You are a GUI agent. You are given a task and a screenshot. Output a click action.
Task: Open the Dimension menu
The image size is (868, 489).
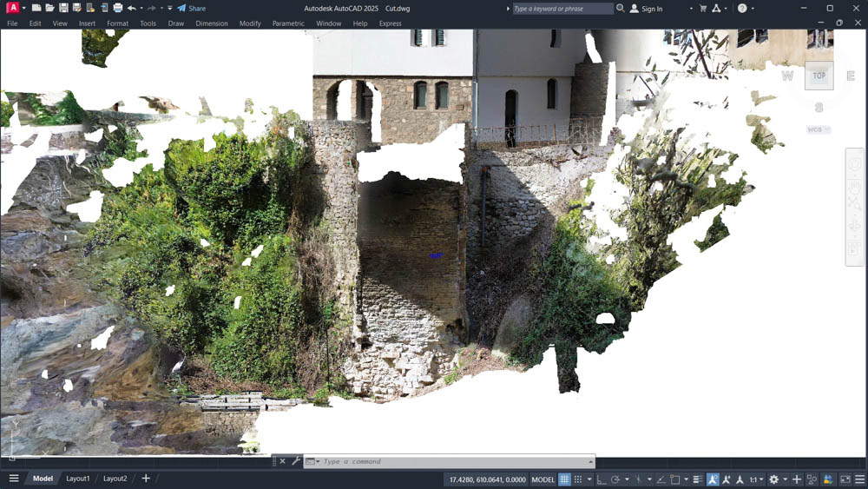coord(212,23)
